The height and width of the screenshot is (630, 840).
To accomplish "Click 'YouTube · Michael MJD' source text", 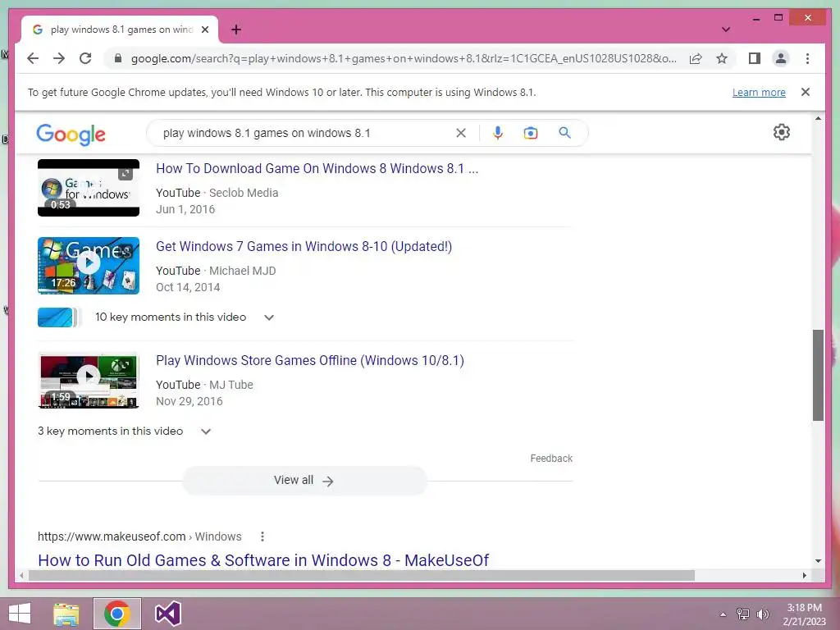I will pos(216,271).
